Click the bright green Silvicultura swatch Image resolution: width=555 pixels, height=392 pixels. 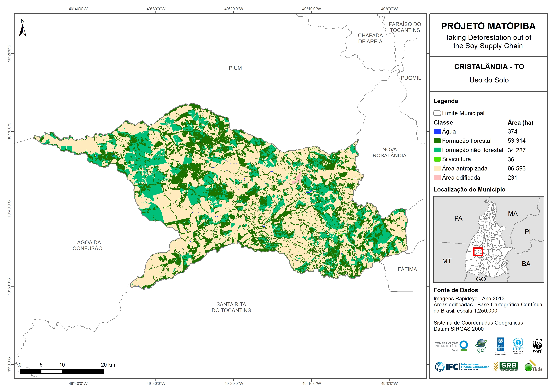pyautogui.click(x=437, y=159)
